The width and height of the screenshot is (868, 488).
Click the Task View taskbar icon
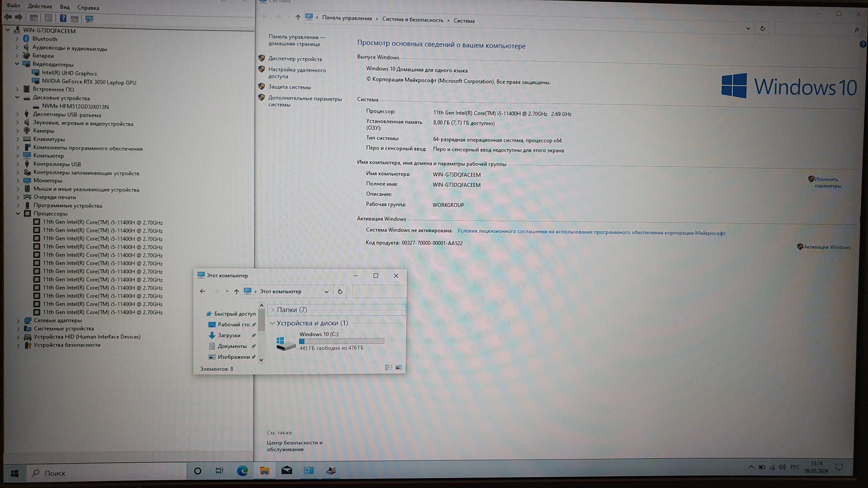(219, 471)
